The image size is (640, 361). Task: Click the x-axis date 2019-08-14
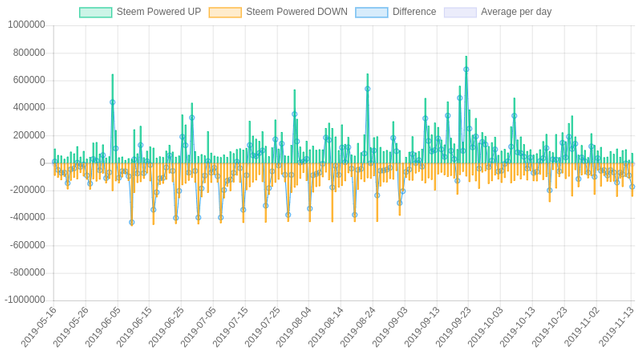click(326, 327)
